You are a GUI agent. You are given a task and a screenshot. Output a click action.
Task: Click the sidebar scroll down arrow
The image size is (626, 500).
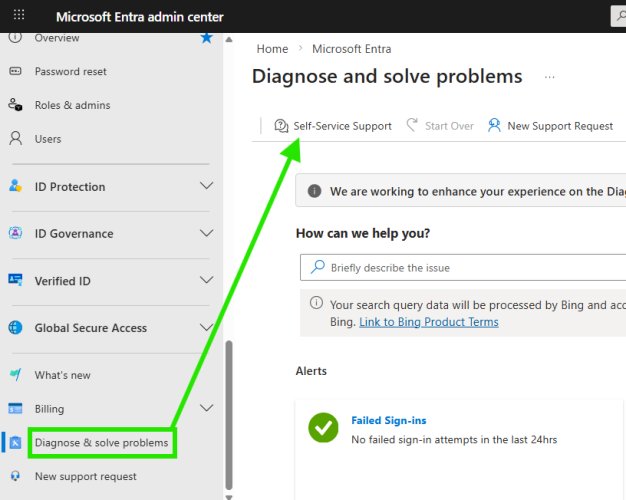coord(229,496)
